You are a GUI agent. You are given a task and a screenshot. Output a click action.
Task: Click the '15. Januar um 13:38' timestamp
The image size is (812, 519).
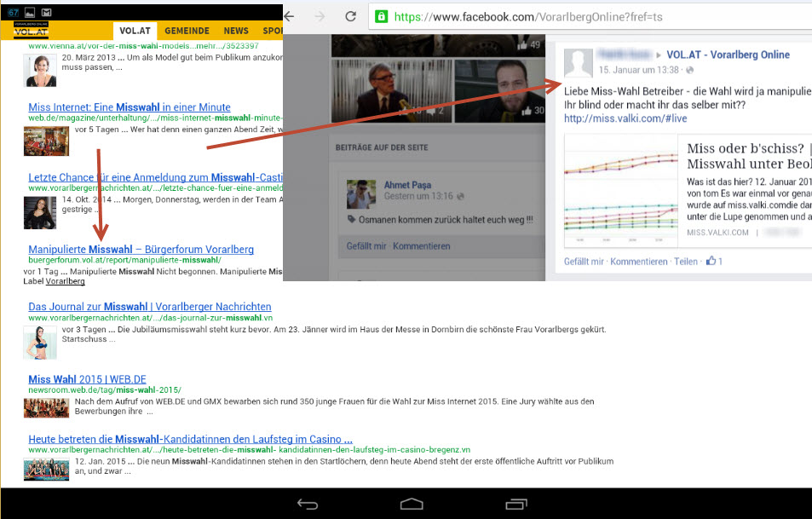pos(638,70)
